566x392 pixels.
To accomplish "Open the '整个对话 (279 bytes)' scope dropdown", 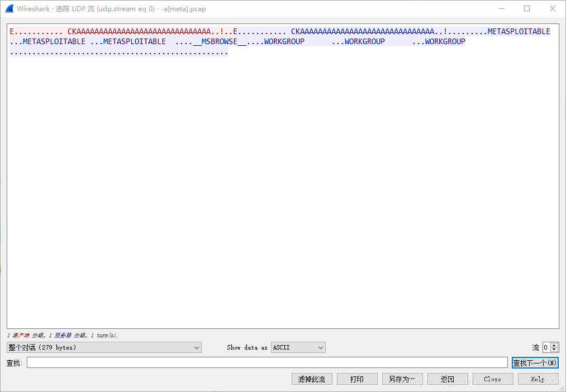I will [103, 347].
